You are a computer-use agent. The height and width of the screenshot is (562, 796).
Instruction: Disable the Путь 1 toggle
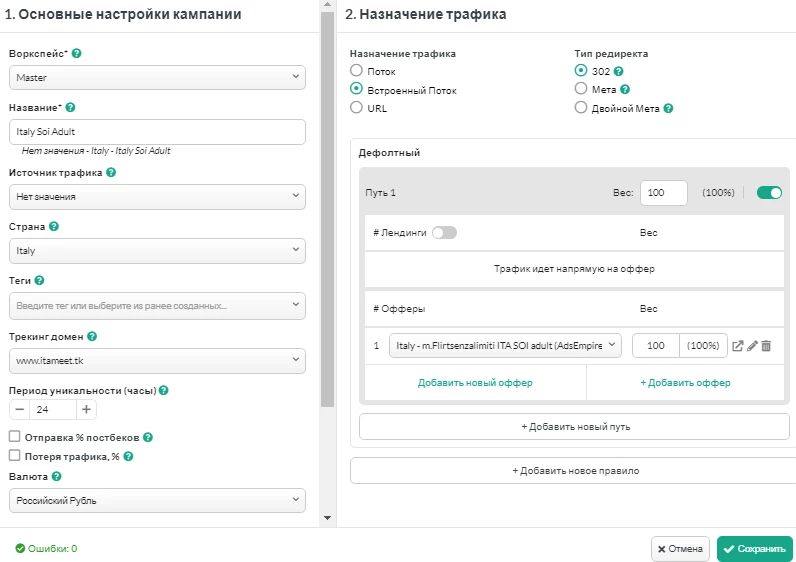(x=769, y=192)
